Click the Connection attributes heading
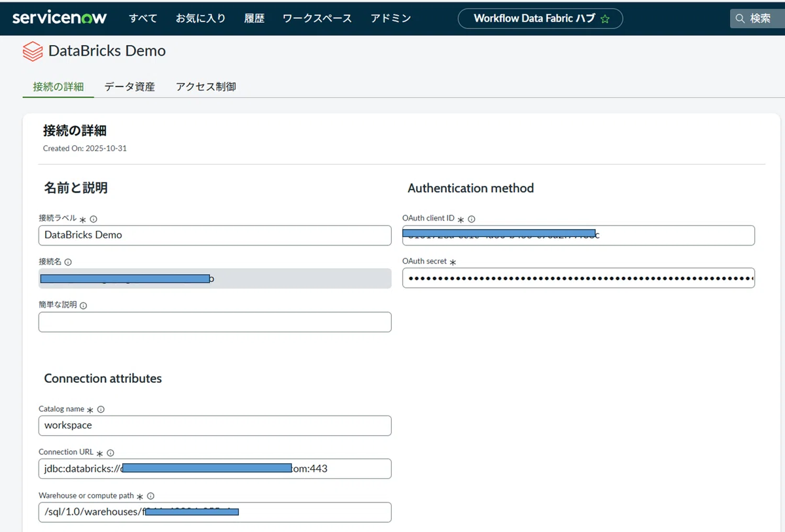The image size is (785, 532). (x=103, y=378)
